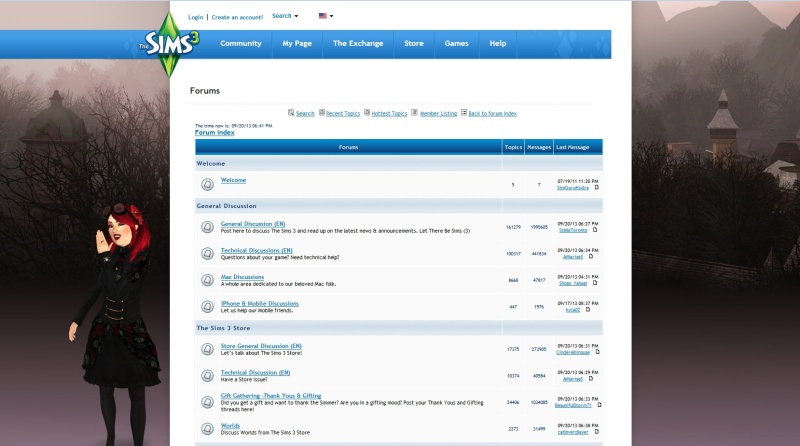Open latest post icon in 'Have a Store issue?' row
Viewport: 800px width, 446px height.
pos(591,378)
